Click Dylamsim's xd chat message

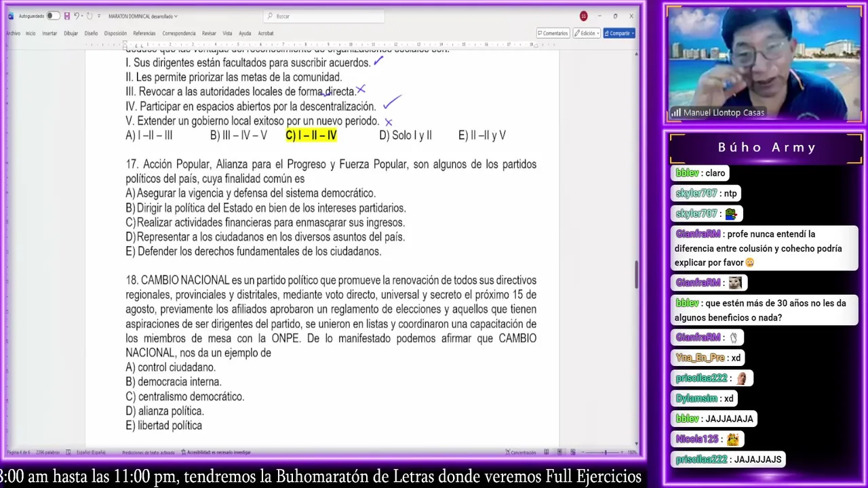[705, 399]
